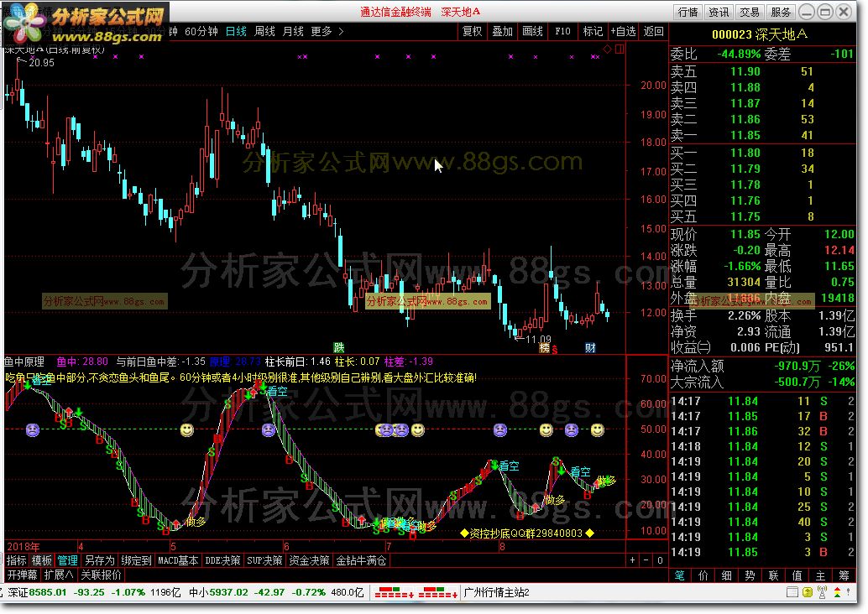Screen dimensions: 868x614
Task: Select the 日线 daily period
Action: point(236,32)
